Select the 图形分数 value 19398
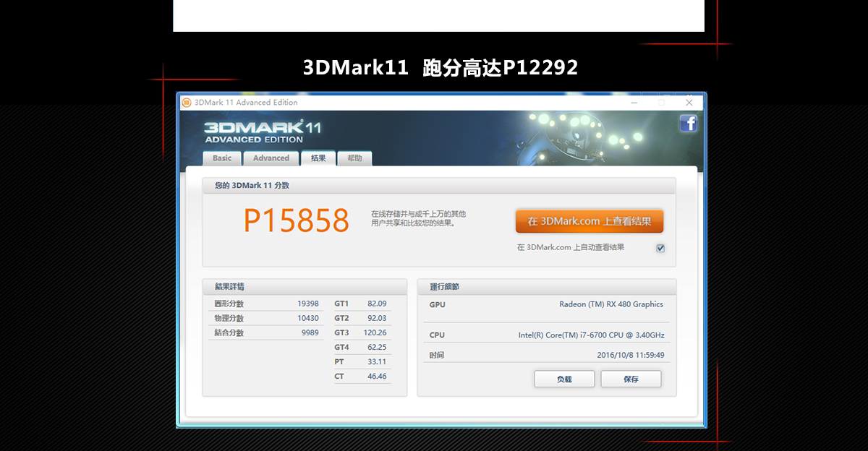 click(308, 304)
